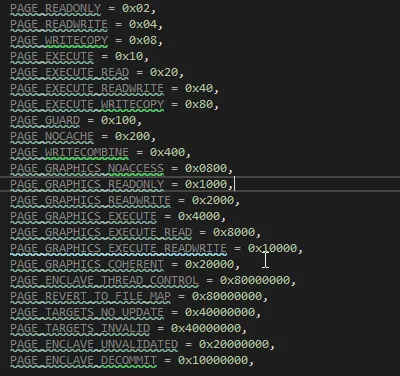Screen dimensions: 400x376
Task: Click the value 0x04
Action: pos(143,24)
